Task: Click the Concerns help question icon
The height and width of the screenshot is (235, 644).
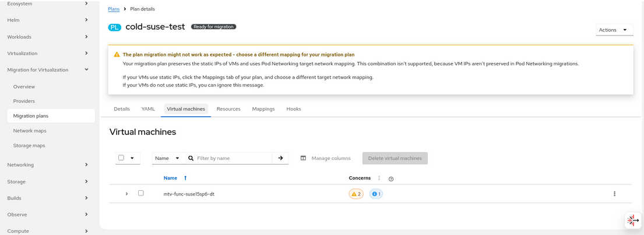Action: 391,179
